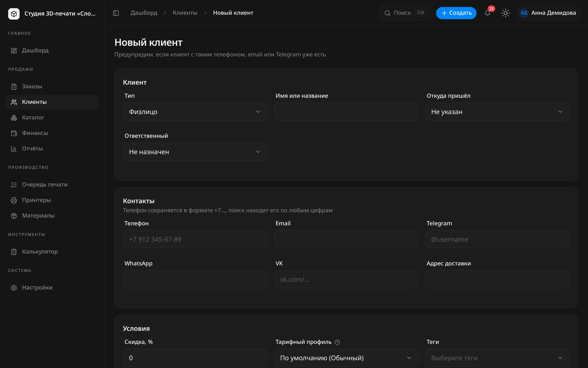
Task: Focus the Имя или название field
Action: pyautogui.click(x=346, y=112)
